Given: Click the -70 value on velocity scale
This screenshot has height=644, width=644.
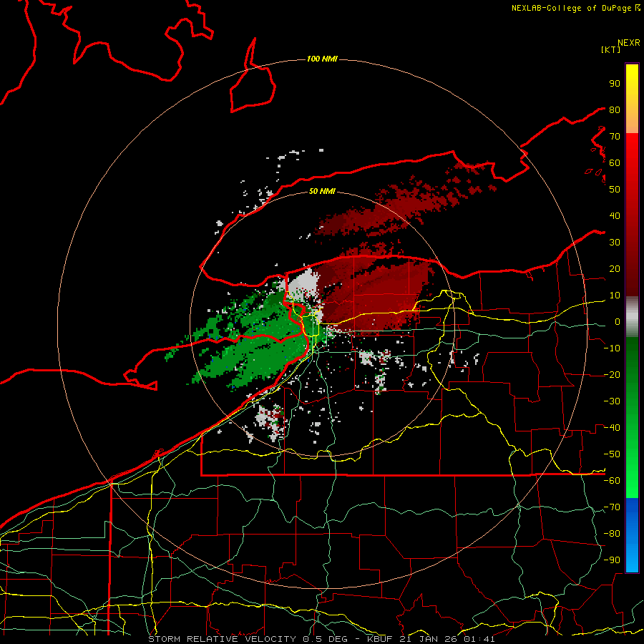Looking at the screenshot, I should point(612,507).
